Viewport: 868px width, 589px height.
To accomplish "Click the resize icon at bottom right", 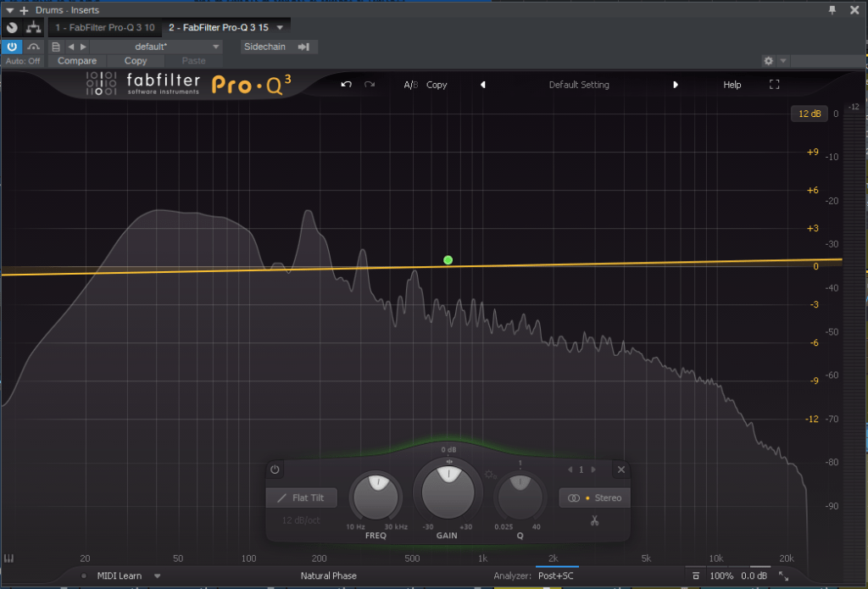I will (783, 576).
